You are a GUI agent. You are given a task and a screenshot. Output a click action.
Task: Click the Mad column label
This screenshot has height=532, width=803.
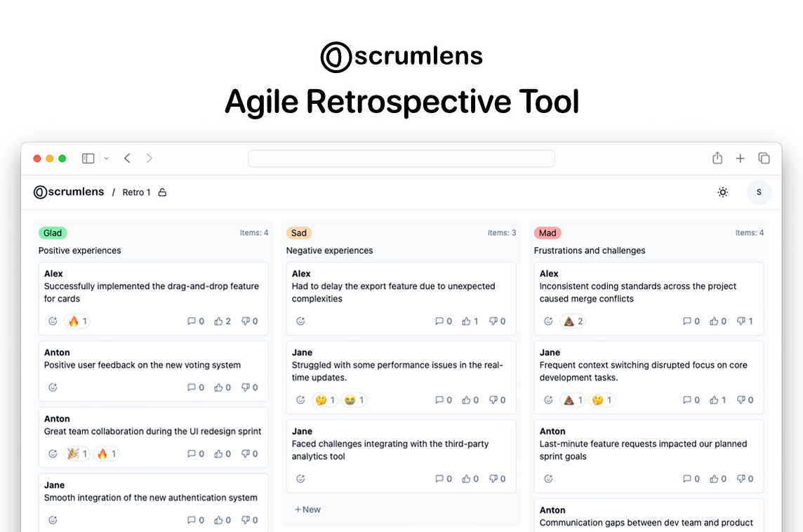click(x=547, y=233)
